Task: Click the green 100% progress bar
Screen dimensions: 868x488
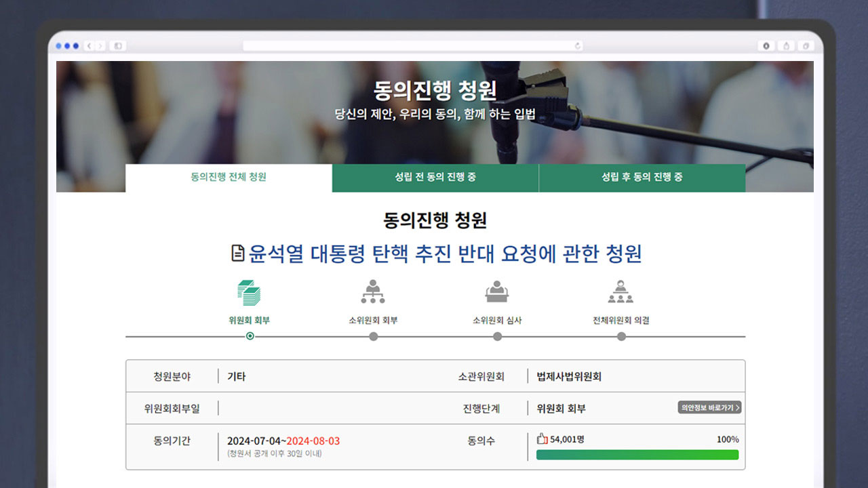Action: [x=637, y=454]
